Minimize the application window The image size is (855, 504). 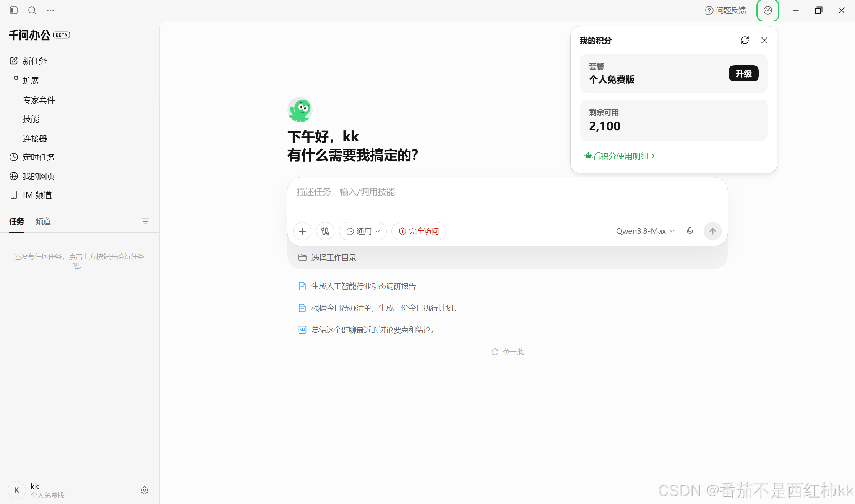796,10
